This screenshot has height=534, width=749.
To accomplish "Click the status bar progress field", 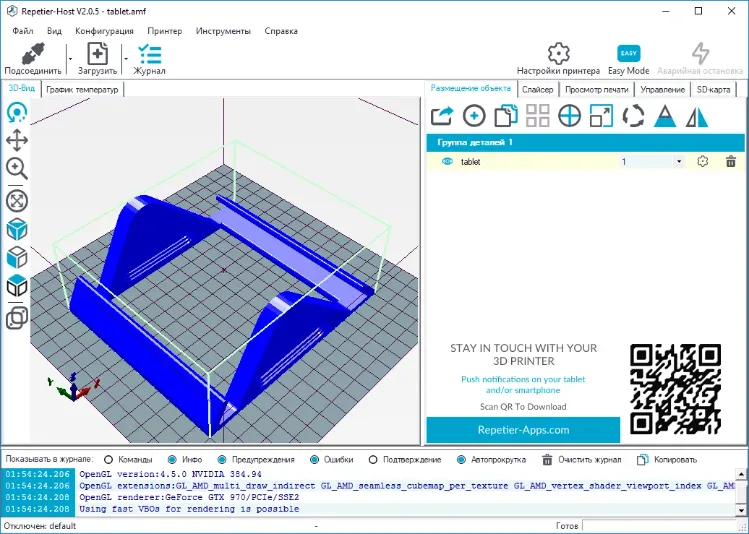I will tap(663, 526).
